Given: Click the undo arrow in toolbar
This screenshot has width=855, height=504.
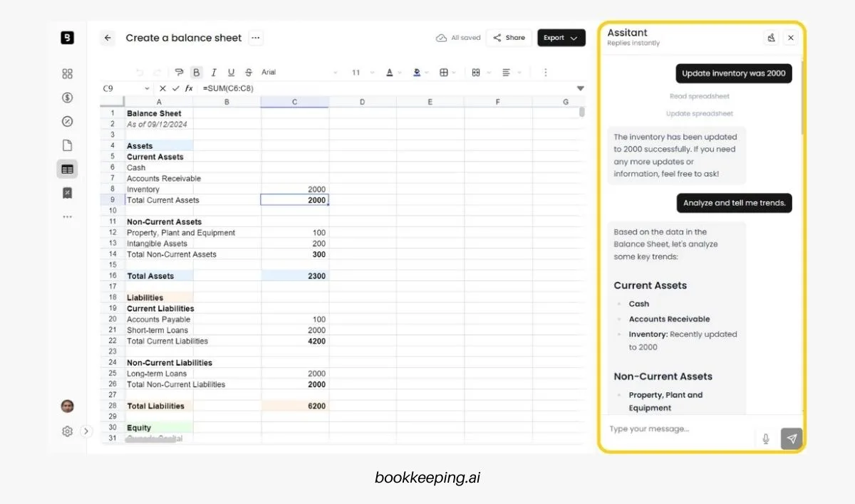Looking at the screenshot, I should [x=139, y=73].
